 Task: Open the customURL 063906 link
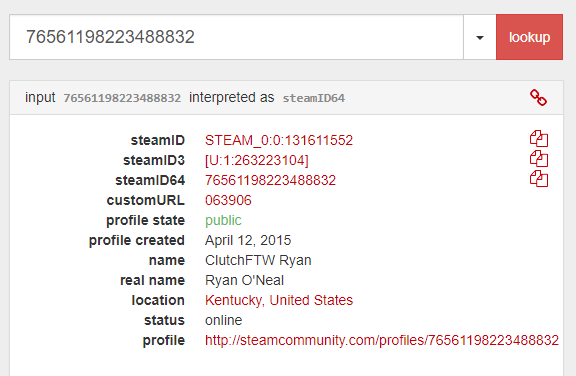(x=228, y=200)
